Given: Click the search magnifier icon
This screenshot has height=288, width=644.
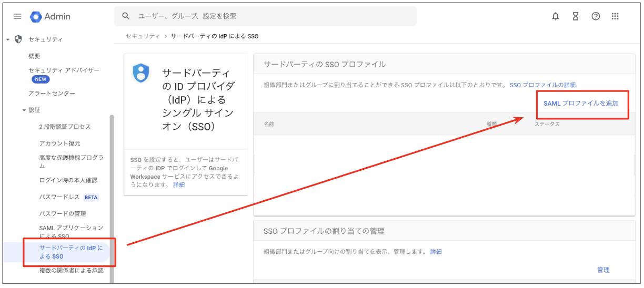Looking at the screenshot, I should click(x=126, y=16).
